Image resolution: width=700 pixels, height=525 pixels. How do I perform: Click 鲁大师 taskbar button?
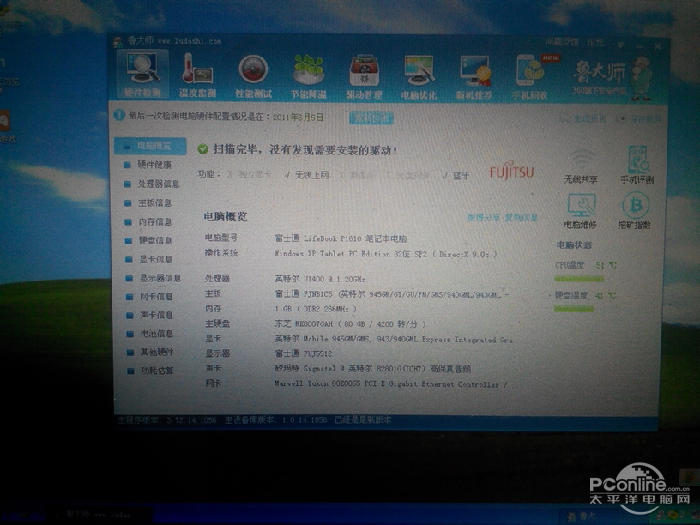tap(99, 514)
